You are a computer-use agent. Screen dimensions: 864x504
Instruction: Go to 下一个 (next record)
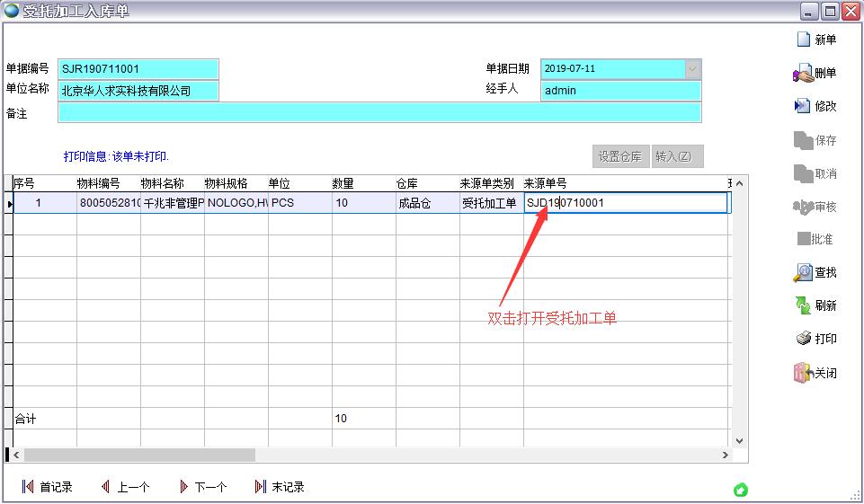184,487
